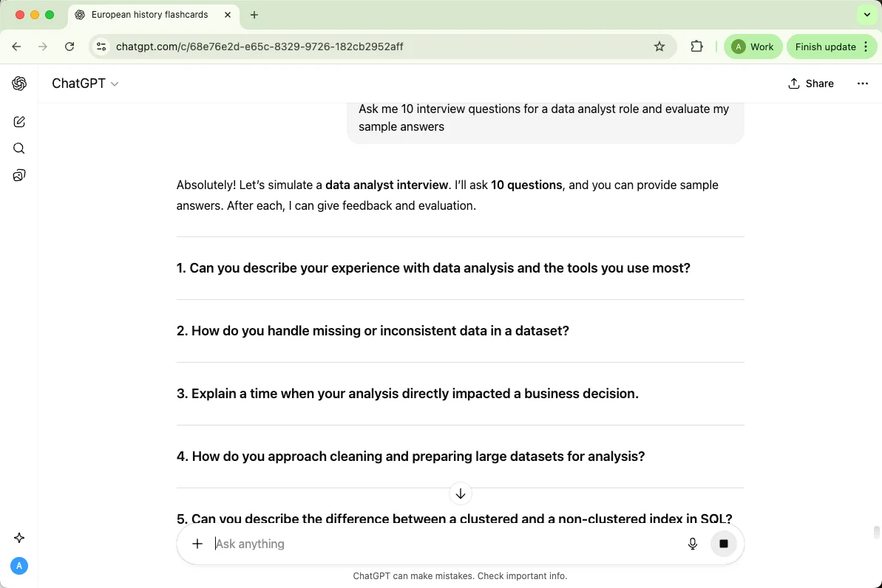Open the user account avatar in sidebar
This screenshot has height=588, width=882.
coord(19,566)
